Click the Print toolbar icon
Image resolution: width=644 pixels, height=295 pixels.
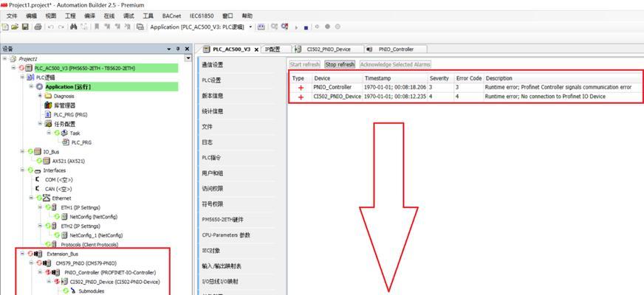pyautogui.click(x=38, y=27)
